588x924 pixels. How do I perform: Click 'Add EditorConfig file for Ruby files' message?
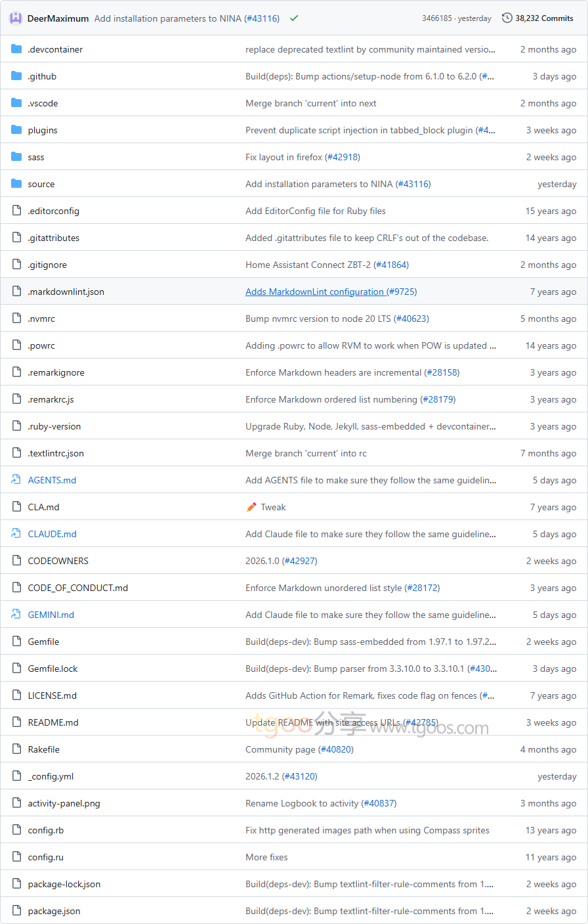pos(316,211)
